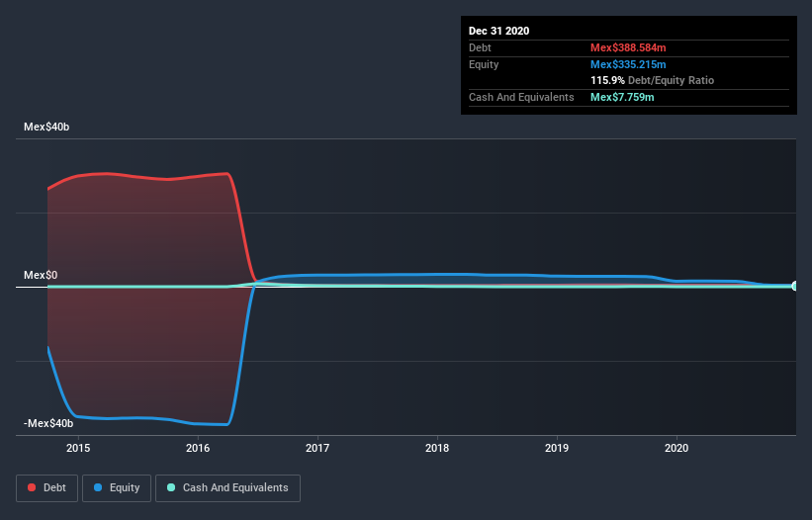Image resolution: width=812 pixels, height=520 pixels.
Task: Click the 2015 x-axis label
Action: [x=78, y=448]
